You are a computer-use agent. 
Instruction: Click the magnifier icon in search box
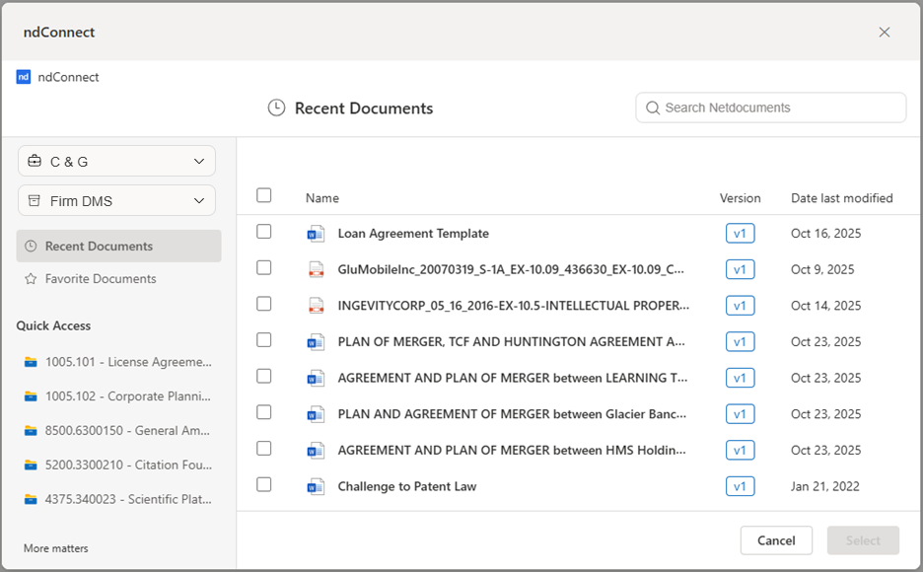[653, 107]
